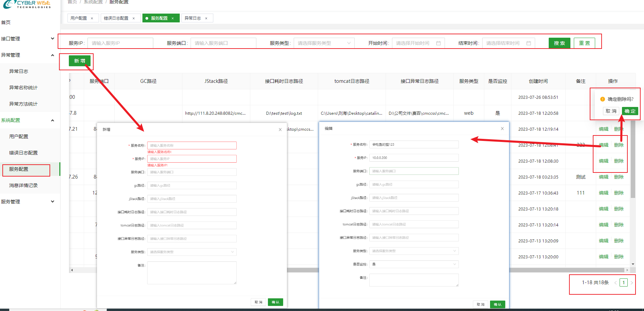Focus tomcat日志路径 field in 编辑 dialog
This screenshot has width=644, height=311.
click(414, 224)
